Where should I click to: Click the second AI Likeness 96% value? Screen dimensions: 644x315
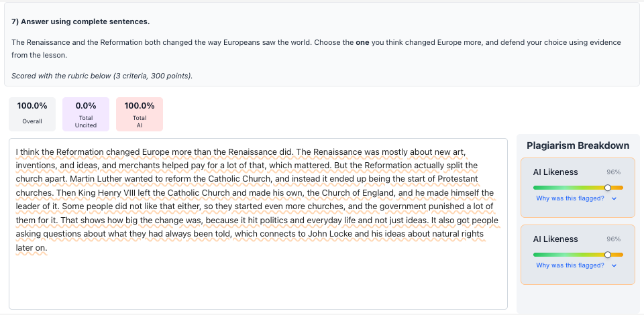click(x=614, y=239)
